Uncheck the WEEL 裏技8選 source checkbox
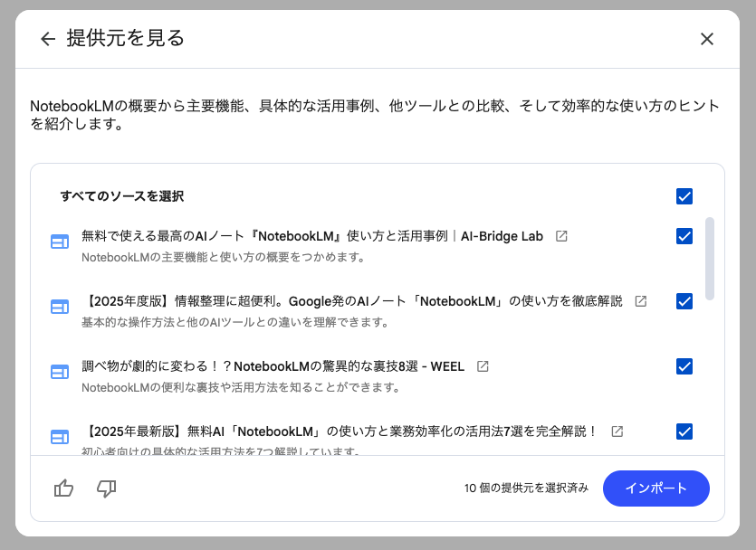The image size is (756, 550). [684, 366]
